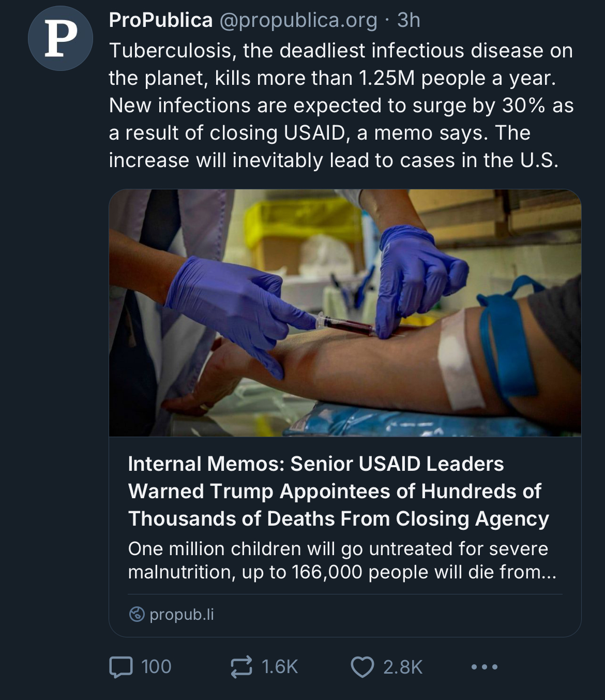Click the 2.8K likes count
The image size is (605, 700).
(403, 667)
